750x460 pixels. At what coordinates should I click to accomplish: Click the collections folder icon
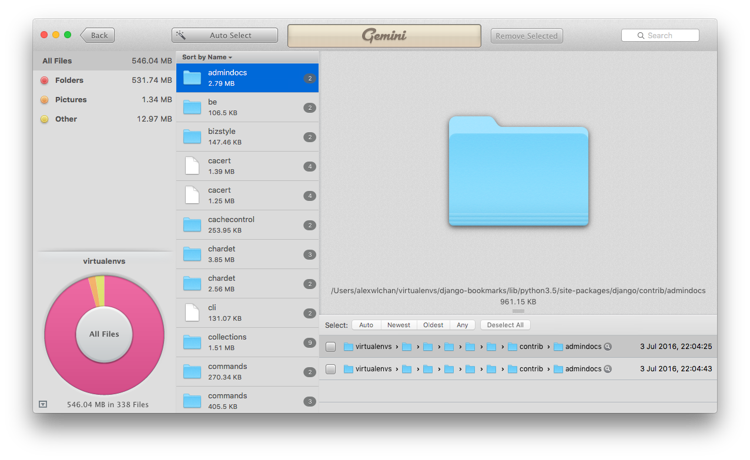point(192,342)
